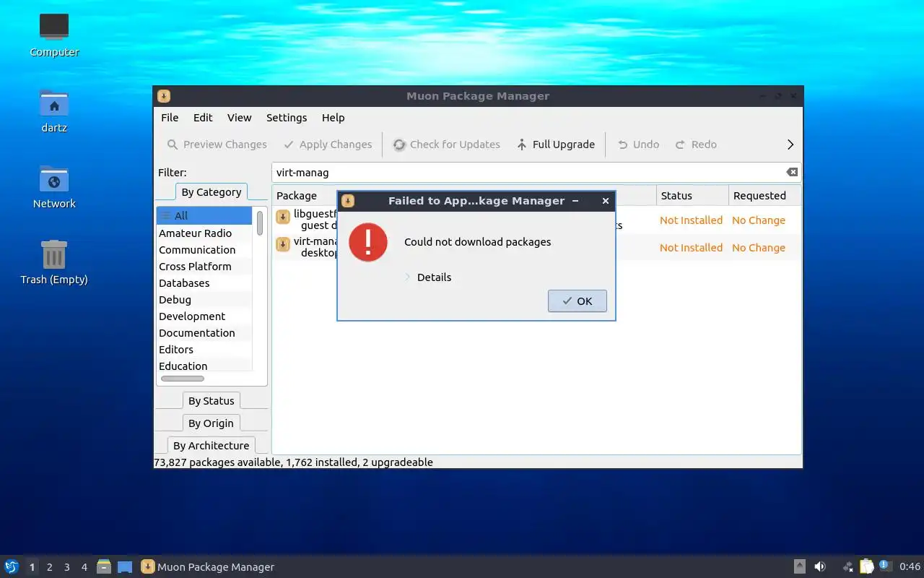Switch to the By Architecture tab

212,446
